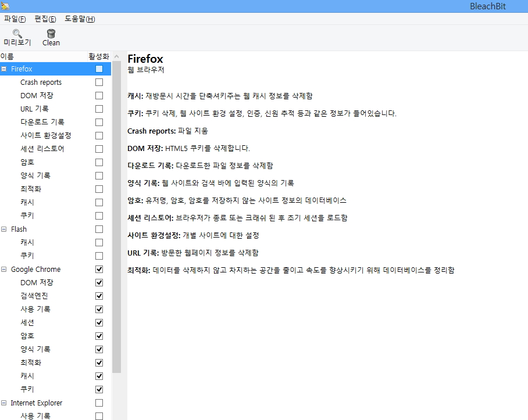Check Firefox 다운로드 기록 checkbox
This screenshot has height=420, width=528.
(99, 123)
